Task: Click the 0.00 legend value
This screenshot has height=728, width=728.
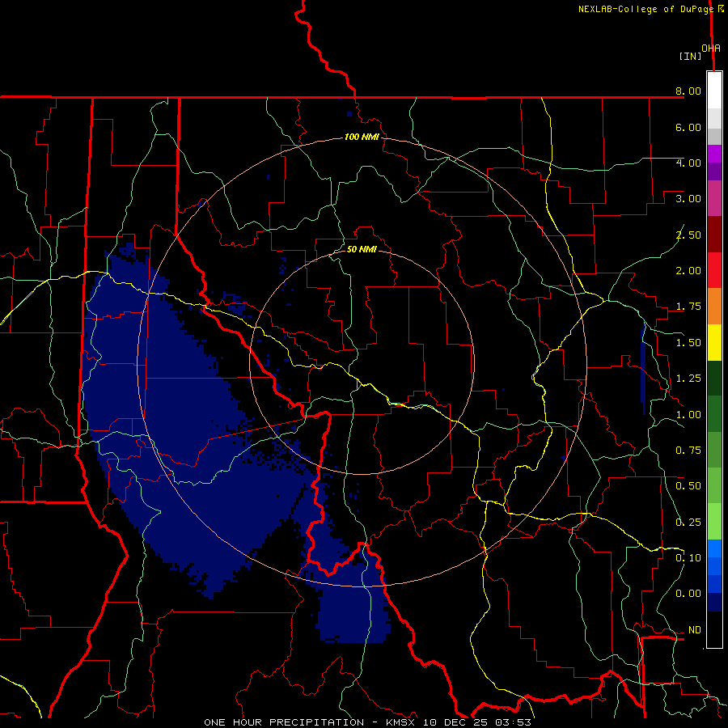Action: (x=688, y=594)
